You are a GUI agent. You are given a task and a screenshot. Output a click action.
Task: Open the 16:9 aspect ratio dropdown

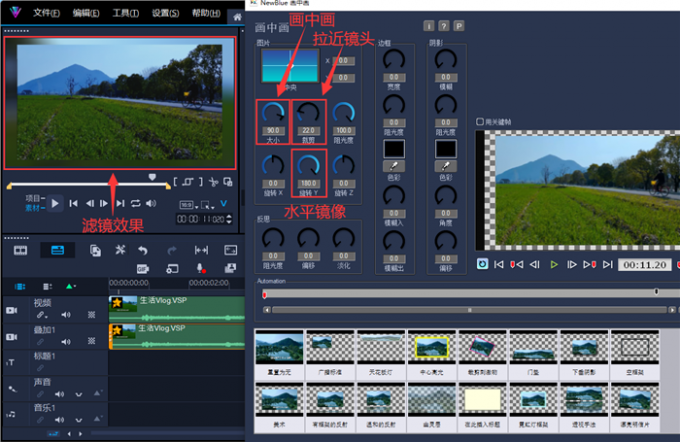point(189,204)
